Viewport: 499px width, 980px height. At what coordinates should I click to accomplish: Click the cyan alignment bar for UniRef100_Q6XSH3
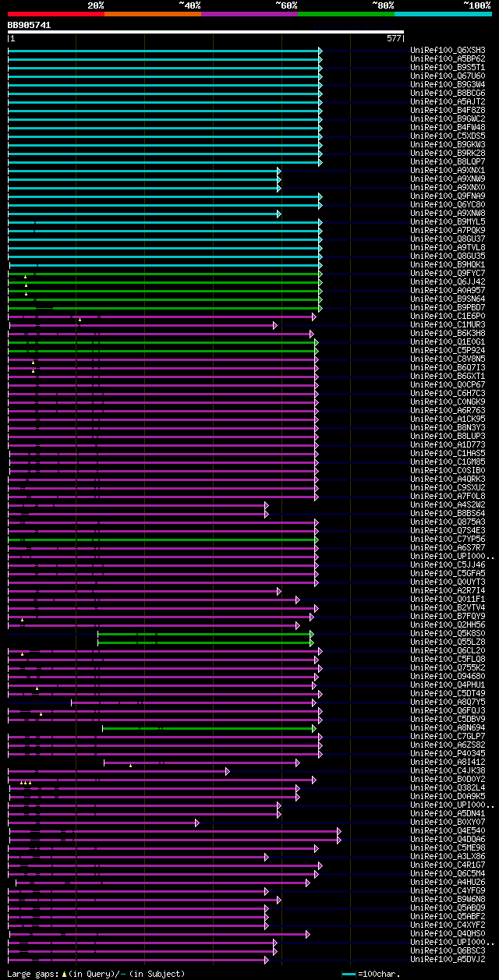click(165, 50)
